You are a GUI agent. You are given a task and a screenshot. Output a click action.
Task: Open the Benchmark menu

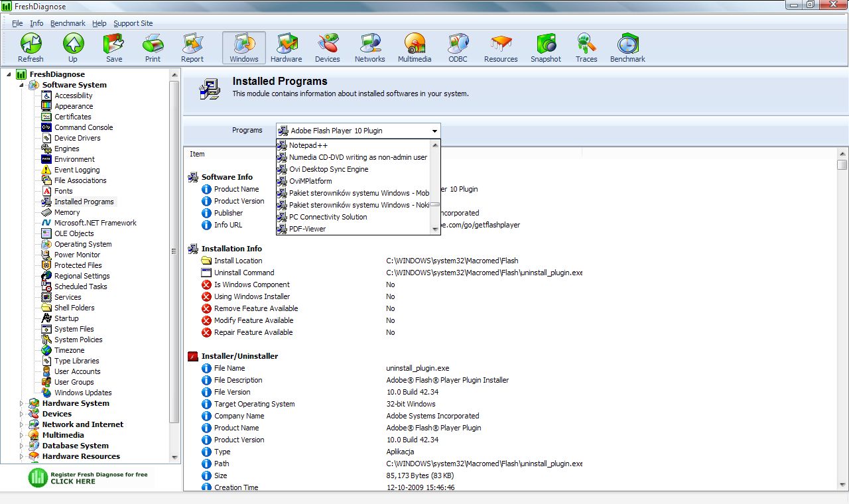tap(68, 23)
